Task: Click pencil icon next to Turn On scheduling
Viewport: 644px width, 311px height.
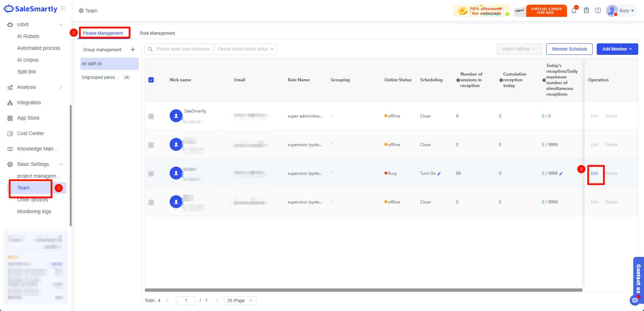Action: coord(439,174)
